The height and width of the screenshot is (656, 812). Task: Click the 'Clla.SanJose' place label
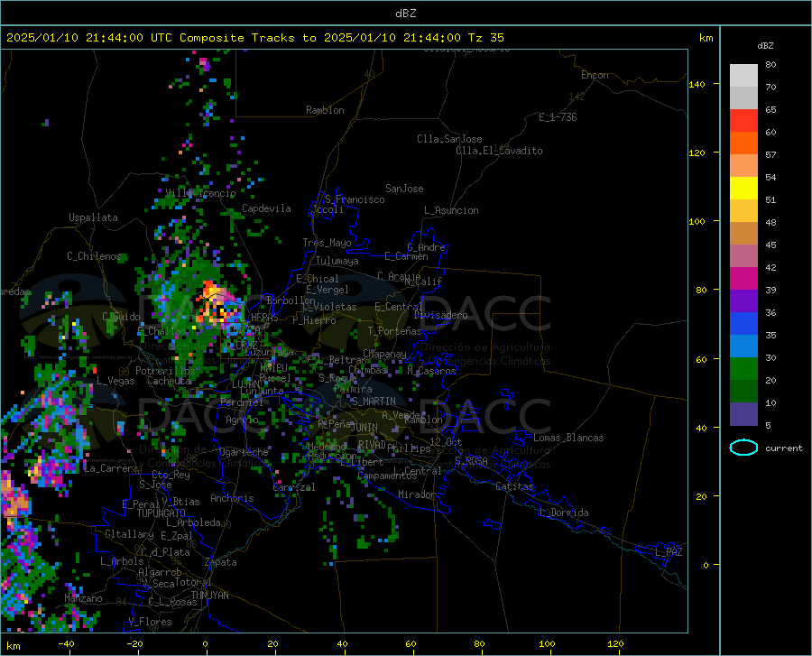point(449,139)
